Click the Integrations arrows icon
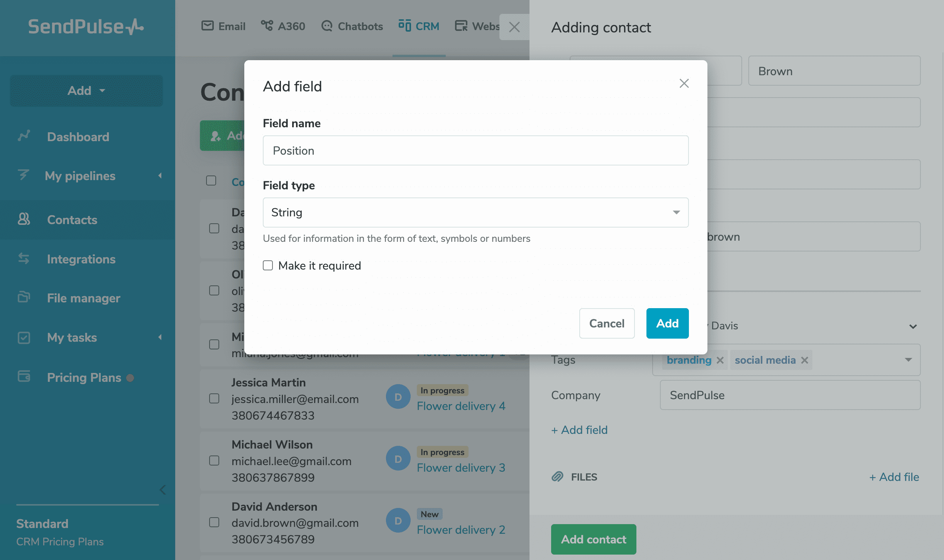Viewport: 944px width, 560px height. 24,258
